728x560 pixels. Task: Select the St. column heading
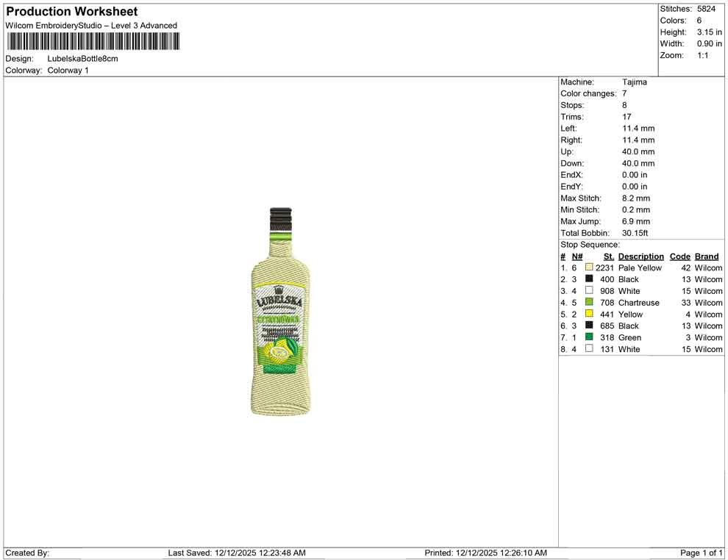(608, 256)
